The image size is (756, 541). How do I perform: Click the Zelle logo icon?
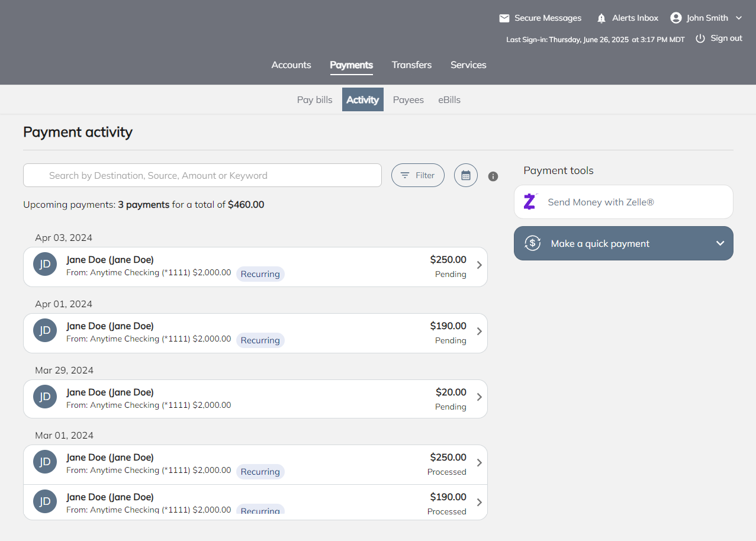[530, 202]
